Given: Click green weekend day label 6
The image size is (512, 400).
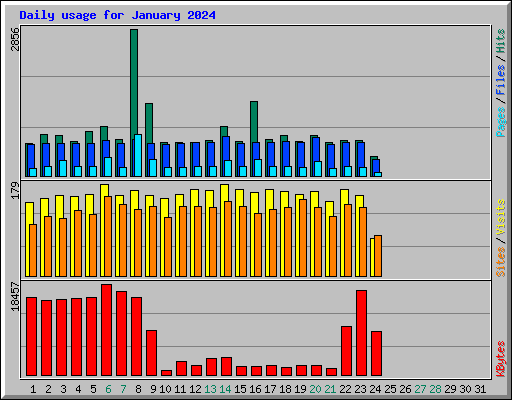Looking at the screenshot, I should pos(108,389).
